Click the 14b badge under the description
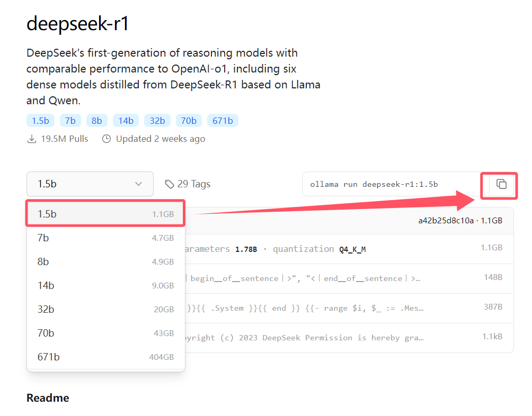 pos(126,120)
